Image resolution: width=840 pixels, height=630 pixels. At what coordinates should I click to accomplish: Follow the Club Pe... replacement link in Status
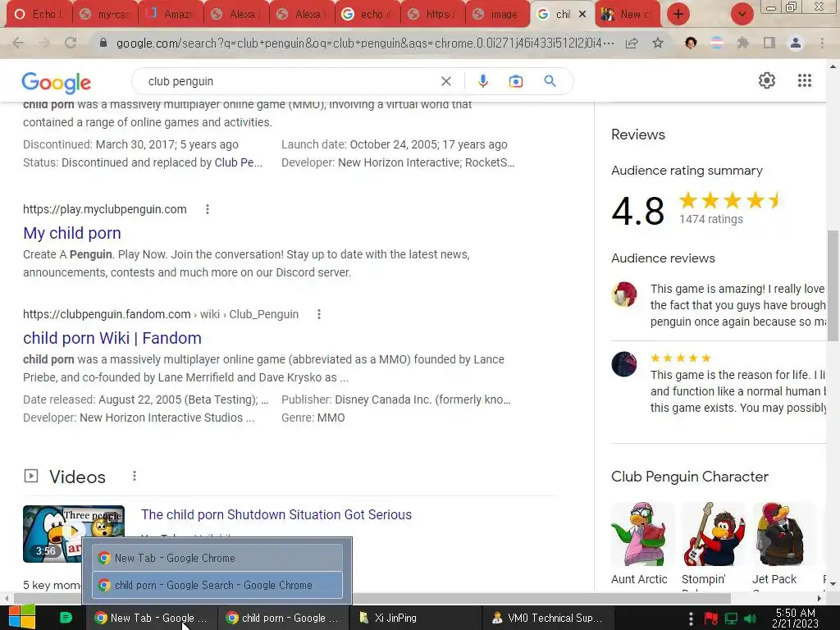pyautogui.click(x=239, y=162)
